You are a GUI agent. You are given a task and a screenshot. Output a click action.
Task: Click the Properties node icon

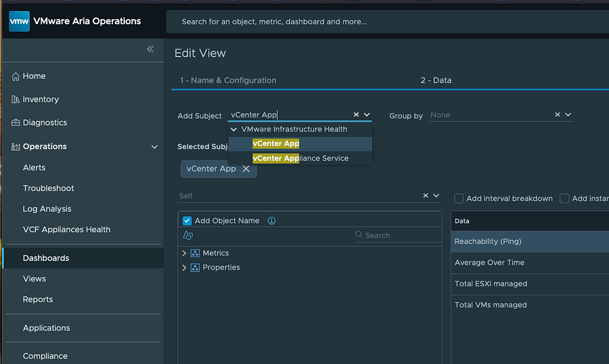(x=195, y=267)
